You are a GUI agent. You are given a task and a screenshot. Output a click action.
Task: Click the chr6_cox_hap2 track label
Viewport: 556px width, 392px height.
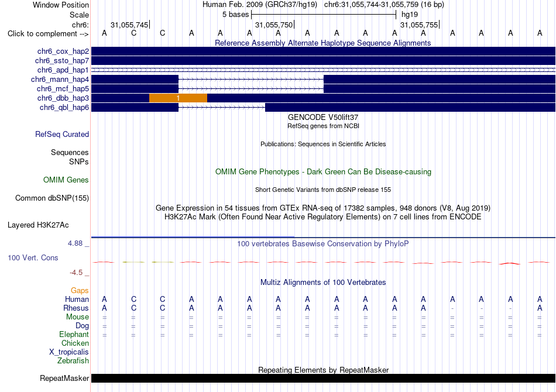click(63, 51)
